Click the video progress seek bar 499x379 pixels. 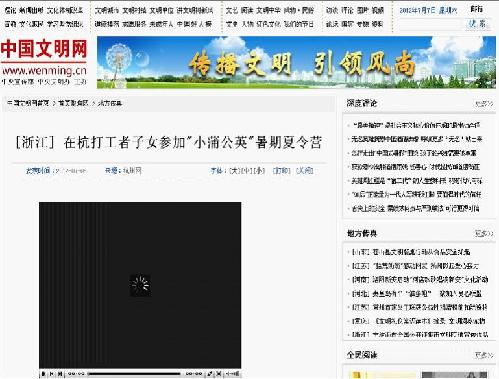(x=134, y=374)
